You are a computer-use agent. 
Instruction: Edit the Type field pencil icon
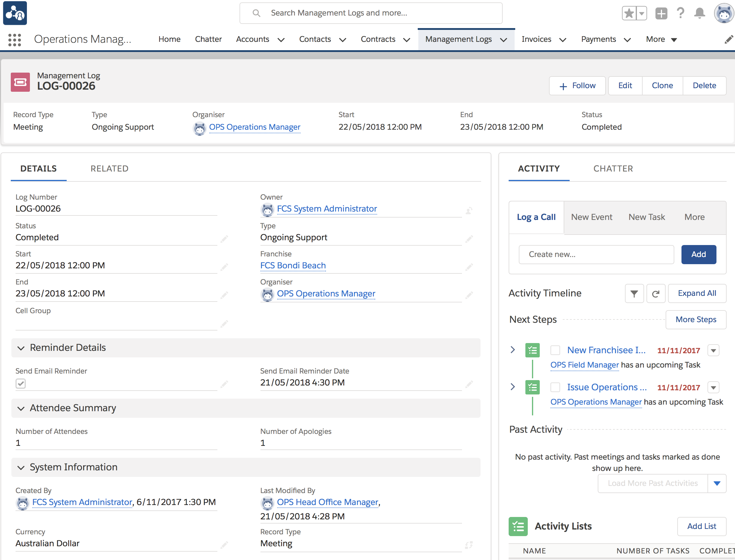click(469, 239)
